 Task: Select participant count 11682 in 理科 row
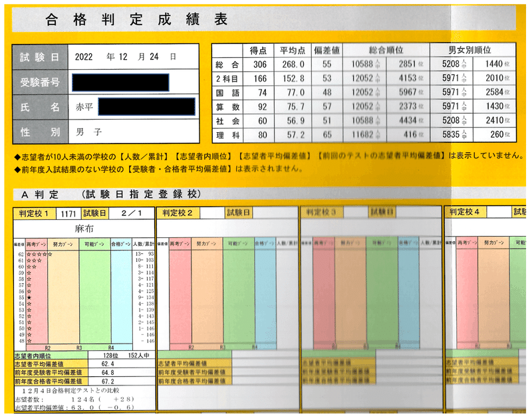(x=362, y=135)
